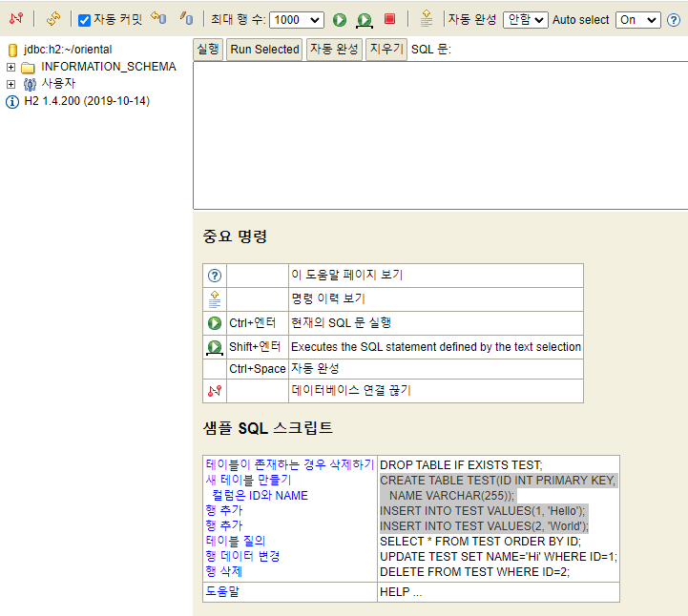Click run icon in Ctrl+엔터 row

[215, 323]
